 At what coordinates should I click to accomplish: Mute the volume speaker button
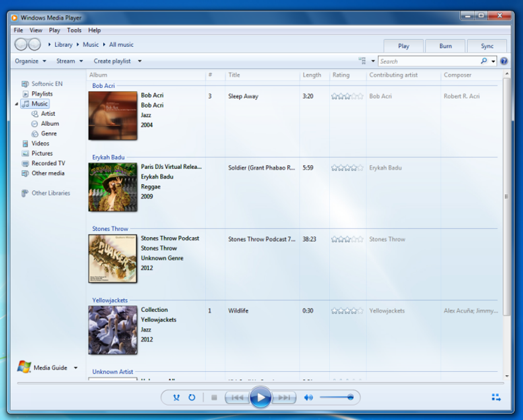click(309, 397)
